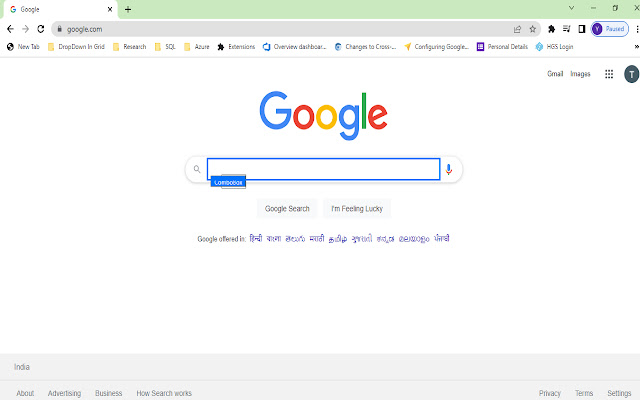The image size is (640, 400).
Task: Switch Google to Kannada language link
Action: [x=385, y=239]
